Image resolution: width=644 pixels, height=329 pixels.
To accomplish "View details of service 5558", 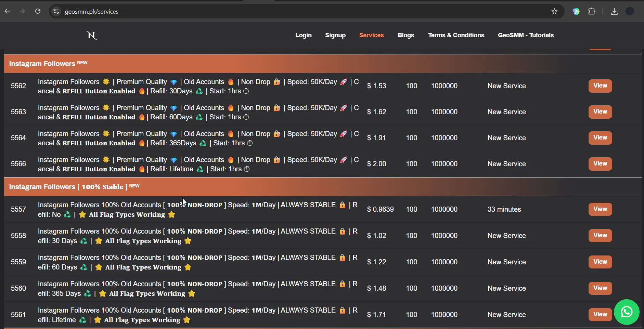I will [x=600, y=236].
